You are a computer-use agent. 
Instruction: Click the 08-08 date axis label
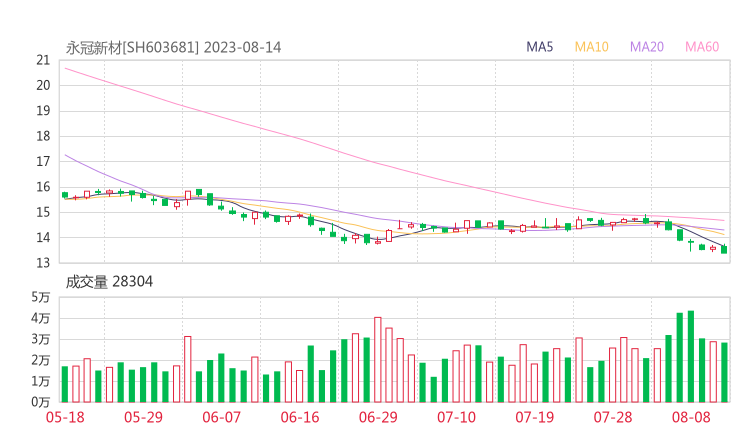coord(690,417)
